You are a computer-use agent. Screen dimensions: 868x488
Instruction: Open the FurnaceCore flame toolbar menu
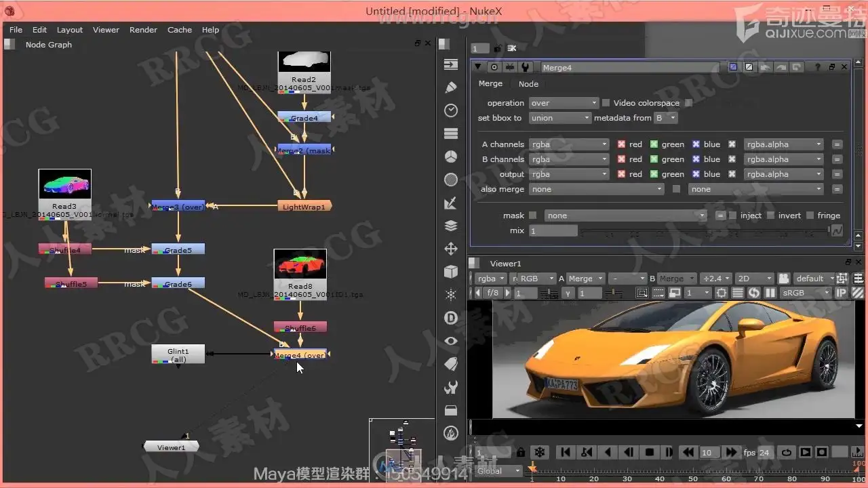click(451, 433)
